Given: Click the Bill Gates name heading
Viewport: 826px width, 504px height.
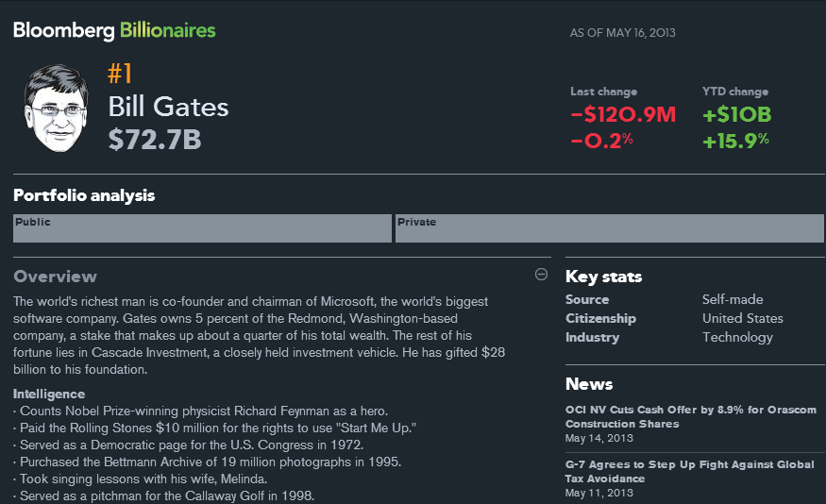Looking at the screenshot, I should click(168, 107).
